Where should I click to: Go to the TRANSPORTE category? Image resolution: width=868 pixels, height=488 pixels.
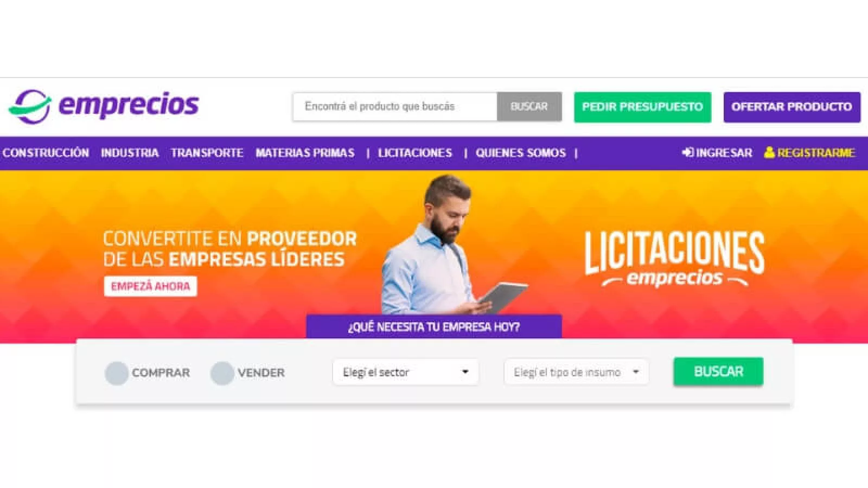click(207, 153)
